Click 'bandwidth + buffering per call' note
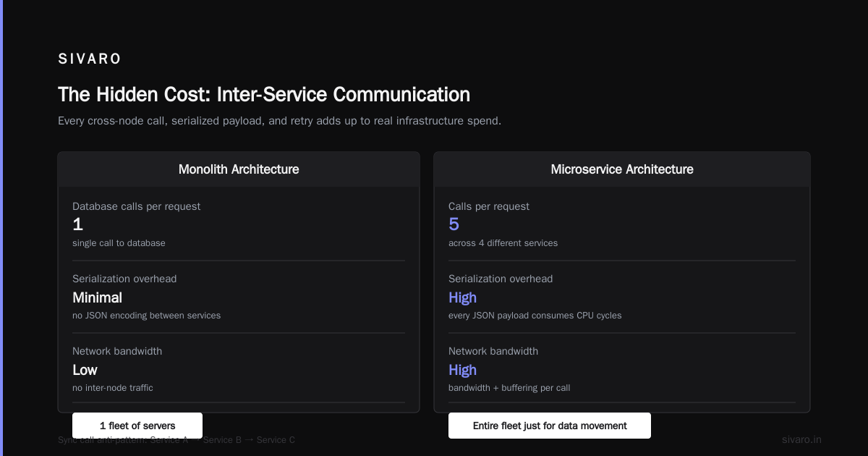 pos(509,388)
